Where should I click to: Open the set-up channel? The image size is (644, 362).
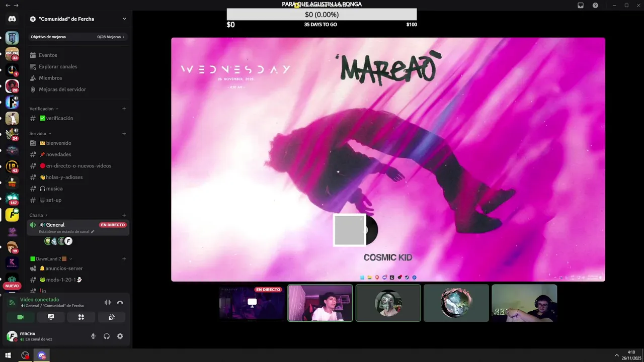pyautogui.click(x=77, y=200)
